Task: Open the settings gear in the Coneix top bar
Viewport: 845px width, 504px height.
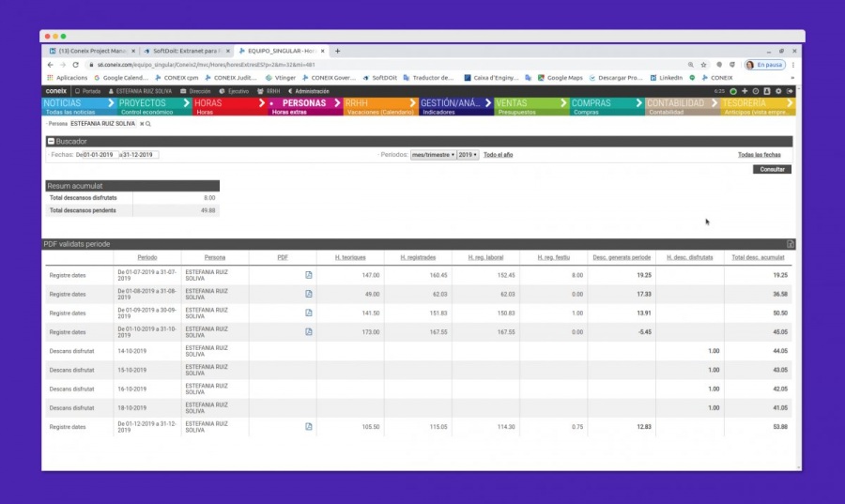Action: point(778,92)
